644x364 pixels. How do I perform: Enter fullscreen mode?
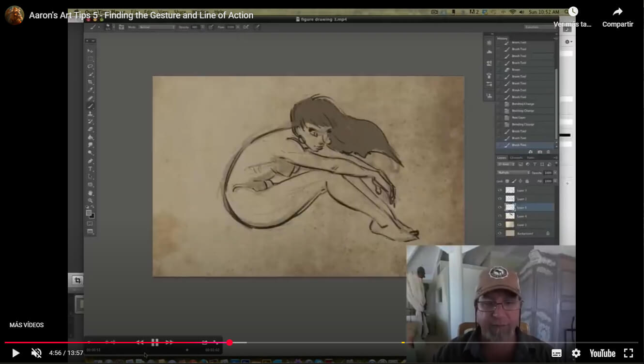point(629,353)
